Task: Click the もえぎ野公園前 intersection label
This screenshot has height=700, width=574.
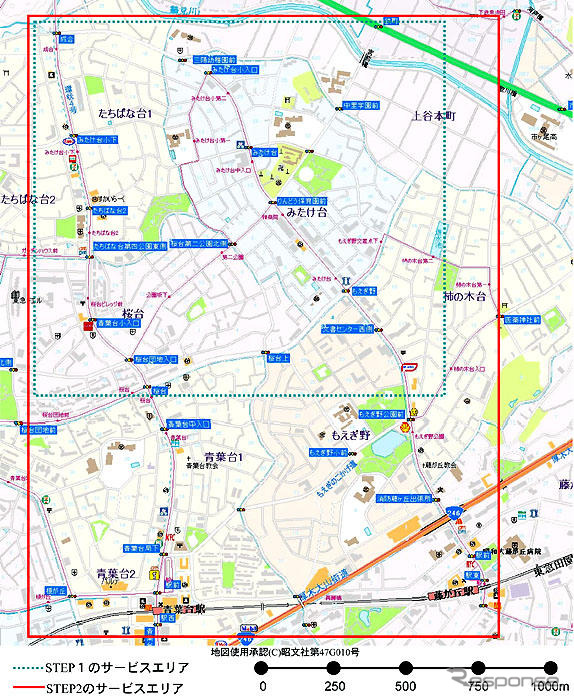Action: (x=382, y=414)
